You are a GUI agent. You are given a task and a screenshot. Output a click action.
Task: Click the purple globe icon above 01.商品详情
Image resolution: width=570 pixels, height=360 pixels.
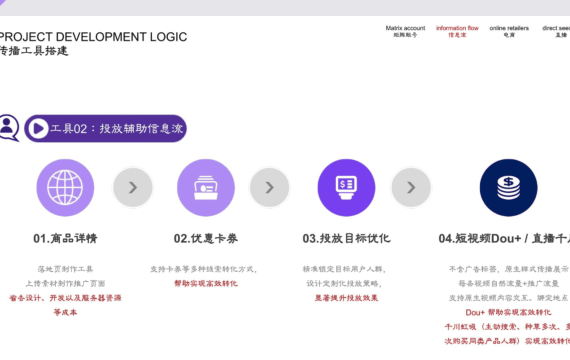pyautogui.click(x=65, y=188)
